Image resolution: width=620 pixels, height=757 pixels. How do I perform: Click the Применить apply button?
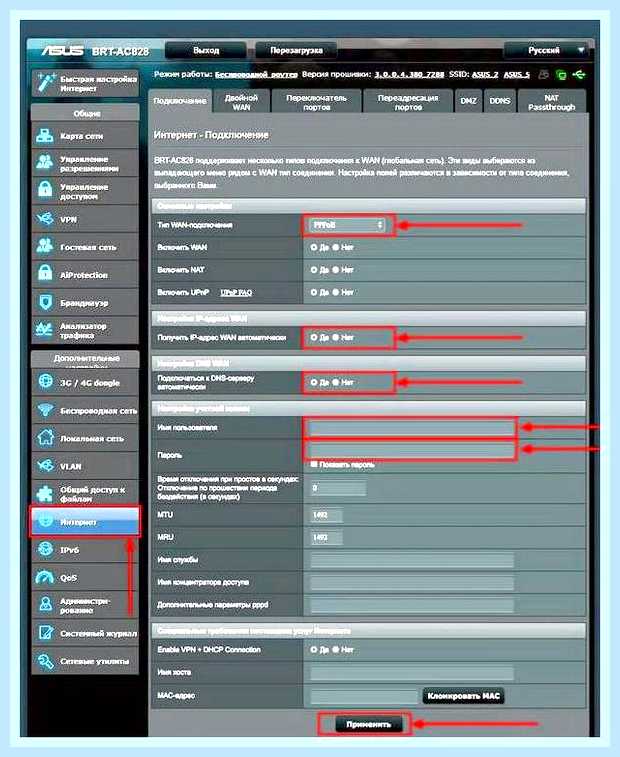[368, 724]
